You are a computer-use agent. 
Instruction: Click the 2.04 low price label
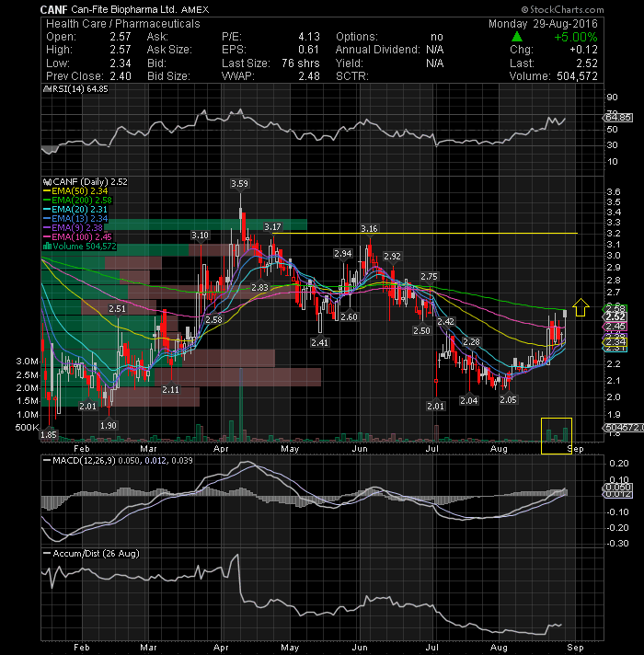pos(468,401)
